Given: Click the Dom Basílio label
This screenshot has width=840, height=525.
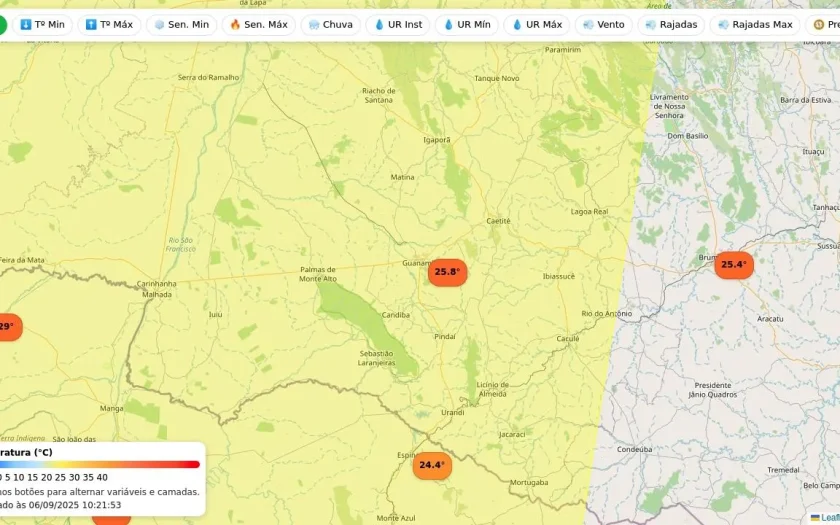Looking at the screenshot, I should [688, 136].
